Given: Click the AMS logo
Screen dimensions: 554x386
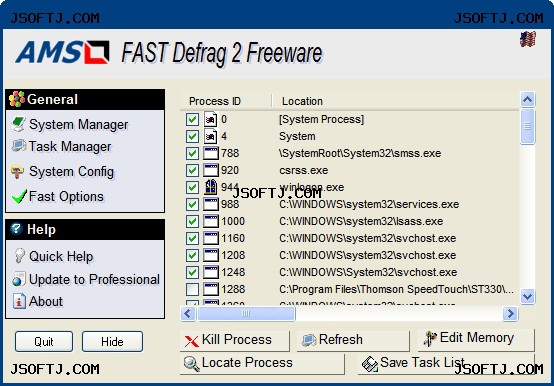Looking at the screenshot, I should pyautogui.click(x=62, y=52).
